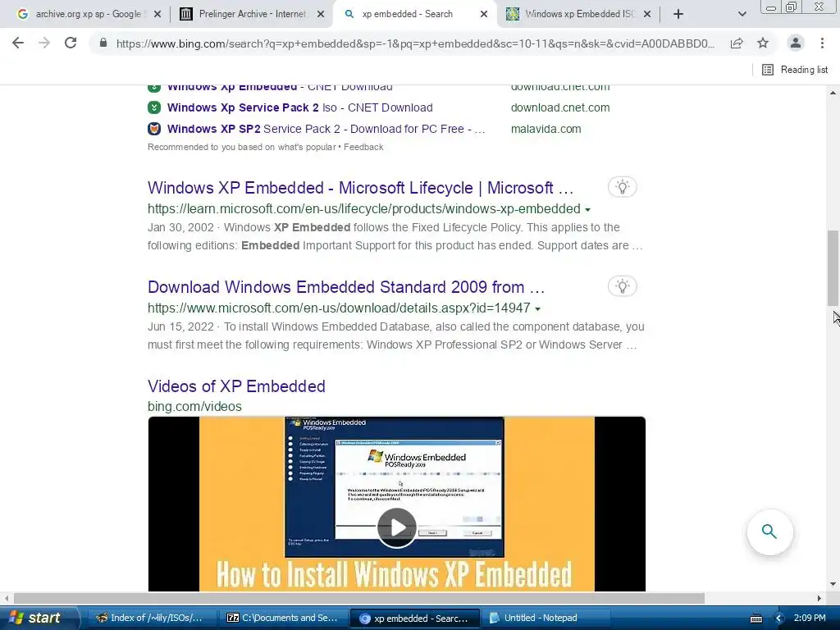Image resolution: width=840 pixels, height=630 pixels.
Task: Click the keyboard icon in the system tray
Action: point(756,619)
